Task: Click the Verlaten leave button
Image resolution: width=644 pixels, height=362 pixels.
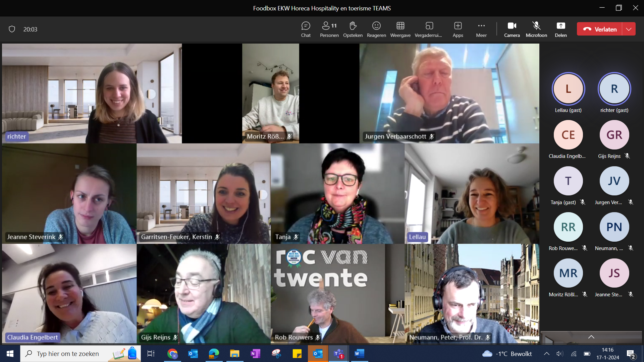Action: tap(600, 29)
